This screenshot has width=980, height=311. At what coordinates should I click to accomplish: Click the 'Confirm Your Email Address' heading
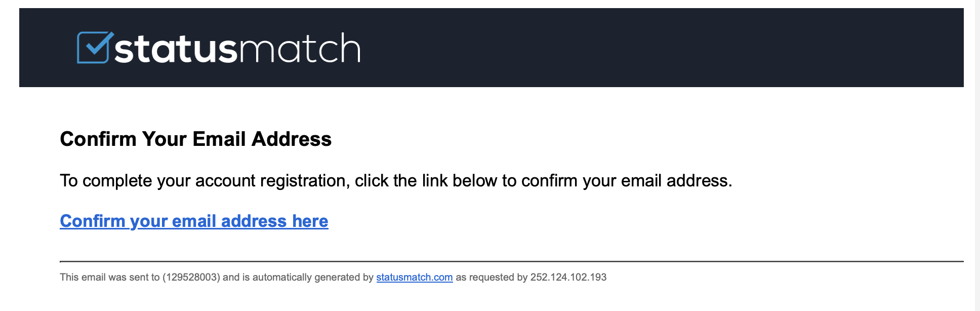click(195, 139)
